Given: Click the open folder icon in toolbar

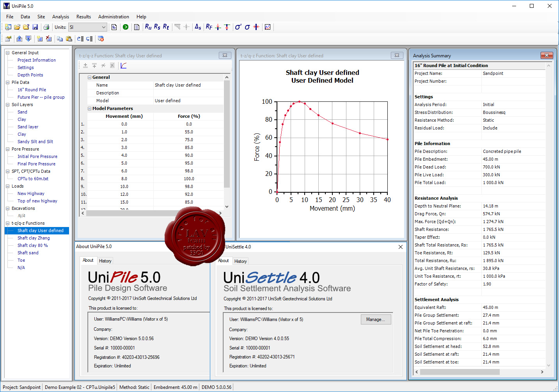Looking at the screenshot, I should click(17, 27).
